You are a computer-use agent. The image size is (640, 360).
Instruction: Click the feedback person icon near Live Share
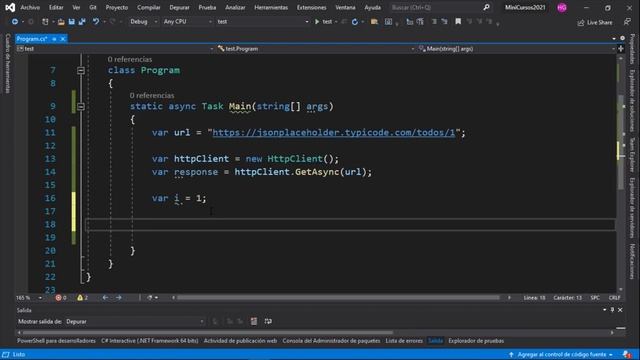coord(627,22)
